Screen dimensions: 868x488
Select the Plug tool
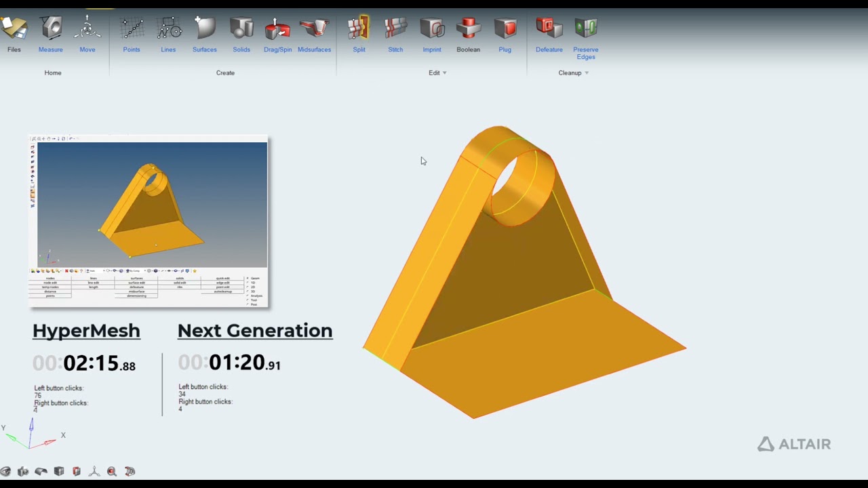click(x=505, y=34)
